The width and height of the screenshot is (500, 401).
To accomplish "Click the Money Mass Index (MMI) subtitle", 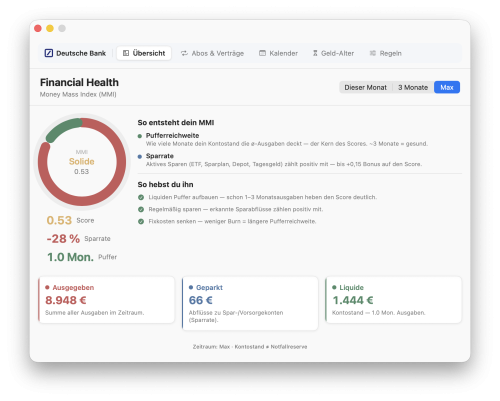I will 78,94.
